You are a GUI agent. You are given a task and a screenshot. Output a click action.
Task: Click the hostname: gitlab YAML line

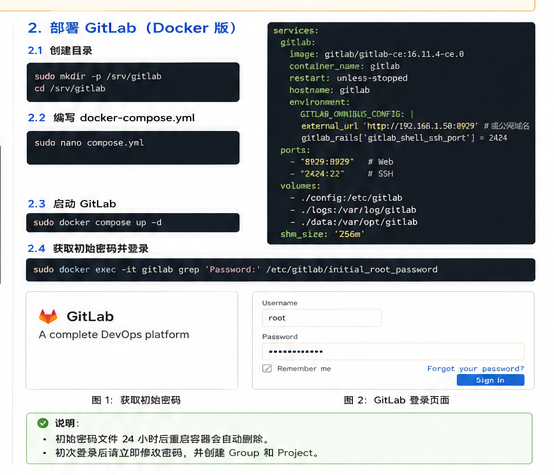click(x=329, y=90)
